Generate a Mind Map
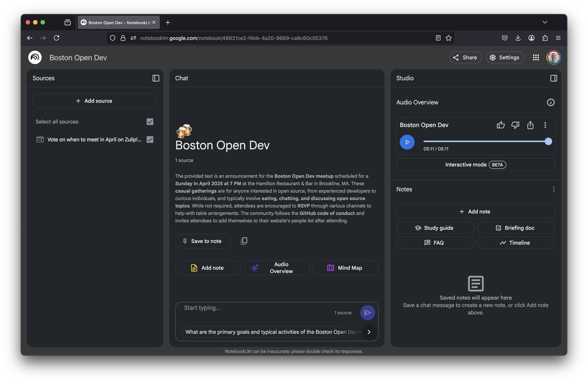 click(x=345, y=268)
